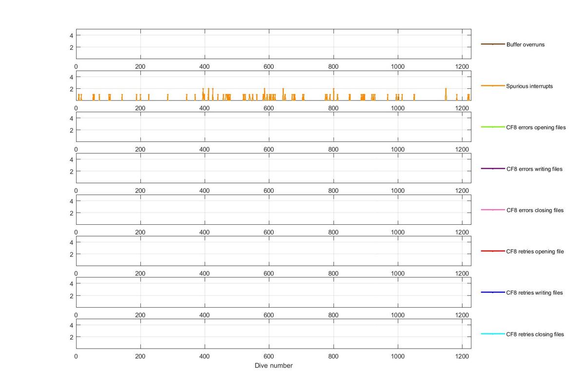The height and width of the screenshot is (392, 585).
Task: Click the tall orange spike at dive 800
Action: [x=333, y=94]
